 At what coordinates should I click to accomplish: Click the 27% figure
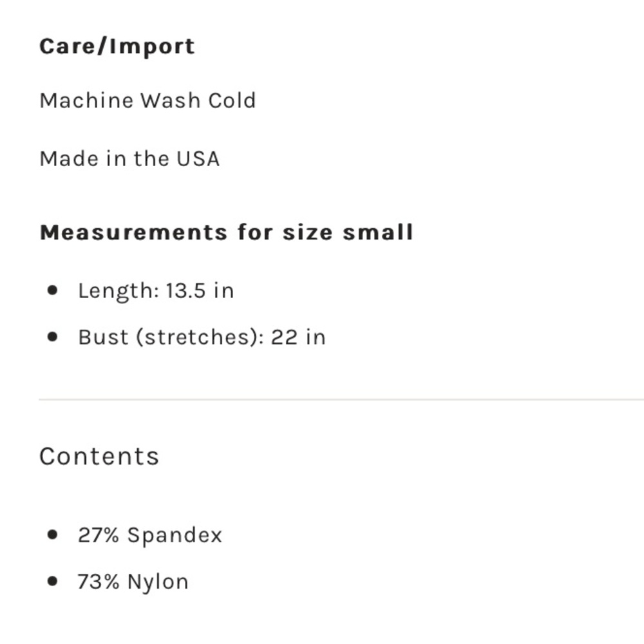click(99, 535)
